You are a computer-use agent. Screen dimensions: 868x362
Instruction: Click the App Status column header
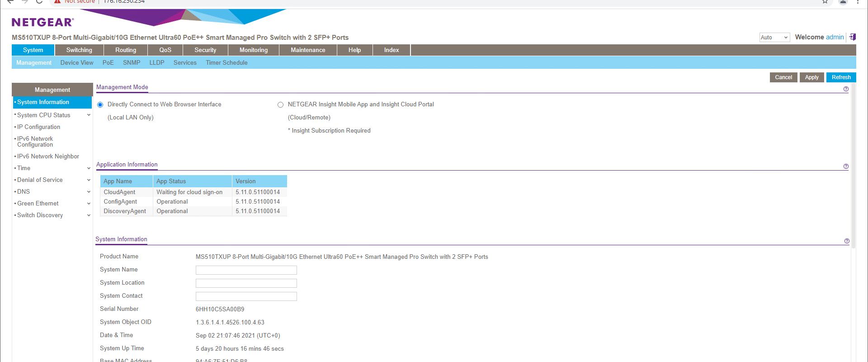[x=193, y=181]
